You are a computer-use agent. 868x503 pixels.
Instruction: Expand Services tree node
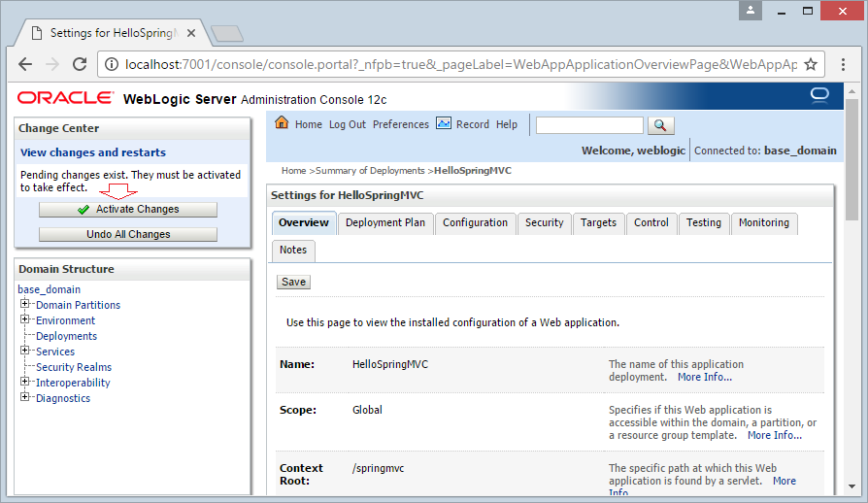pos(24,351)
